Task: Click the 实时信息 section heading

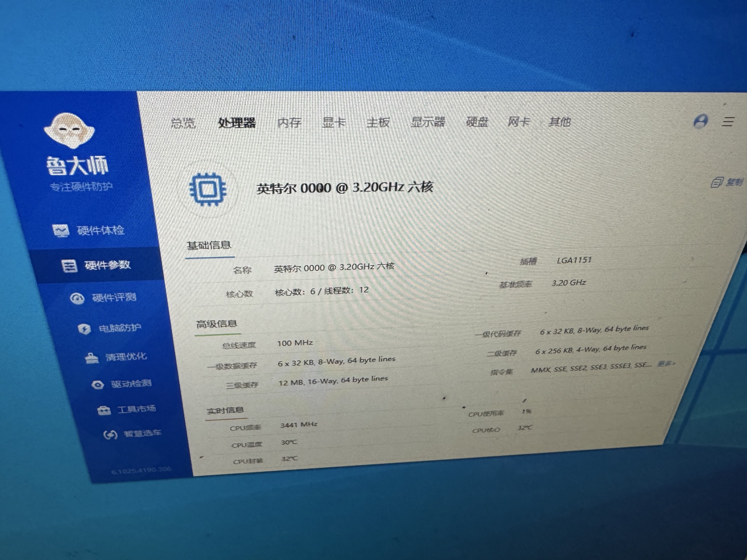Action: pyautogui.click(x=225, y=410)
